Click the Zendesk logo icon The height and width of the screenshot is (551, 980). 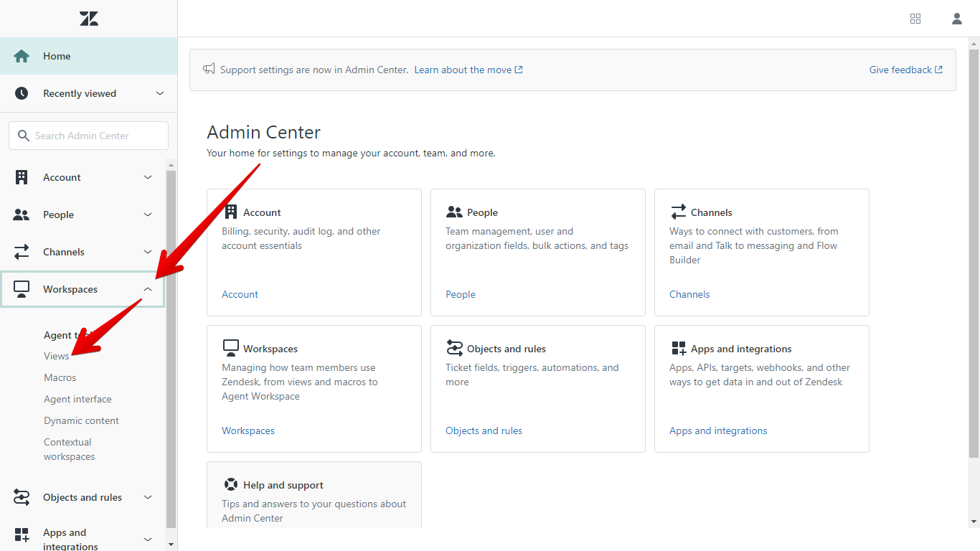click(89, 19)
